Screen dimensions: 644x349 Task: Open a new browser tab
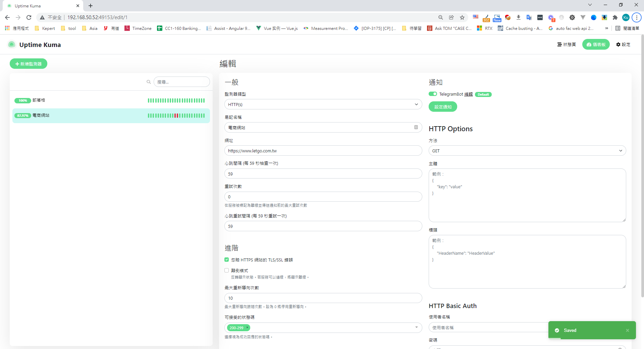coord(91,6)
